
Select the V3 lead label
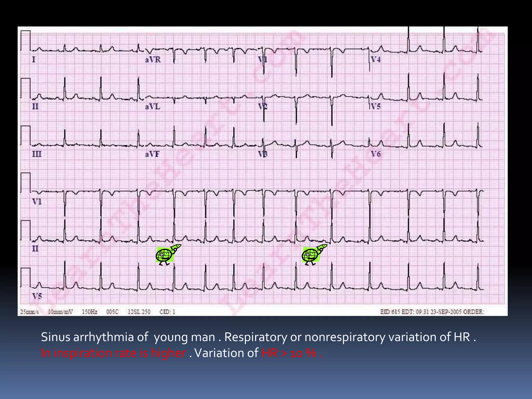263,154
